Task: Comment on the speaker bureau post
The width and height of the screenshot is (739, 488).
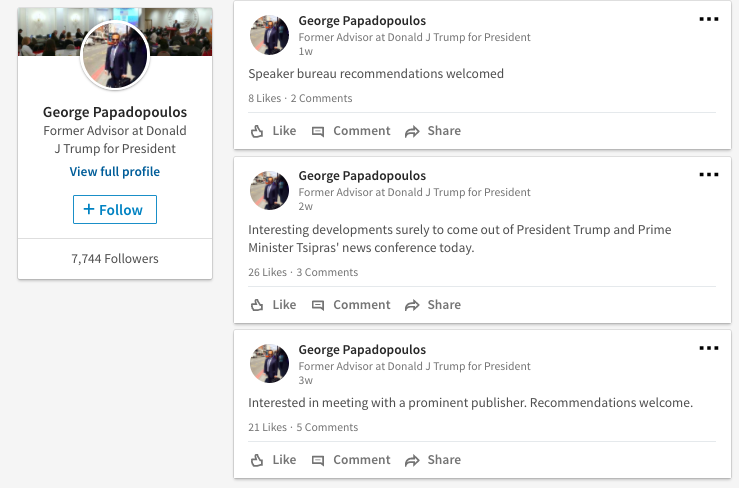Action: pyautogui.click(x=351, y=131)
